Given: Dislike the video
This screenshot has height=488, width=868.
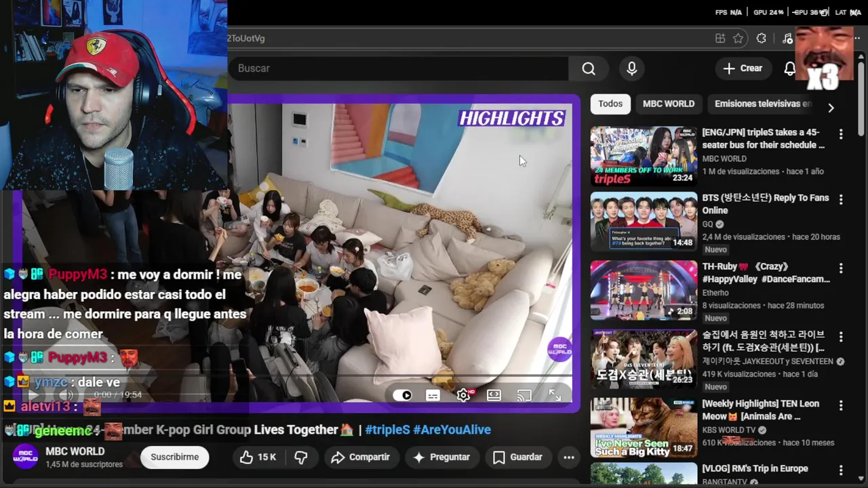Looking at the screenshot, I should tap(301, 457).
